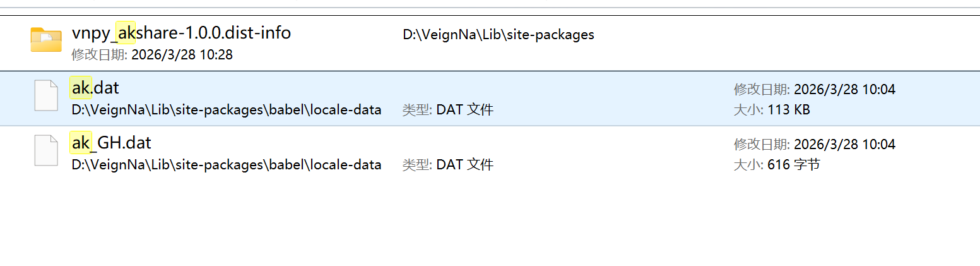Click the ak_GH.dat file icon
This screenshot has height=266, width=980.
point(46,150)
